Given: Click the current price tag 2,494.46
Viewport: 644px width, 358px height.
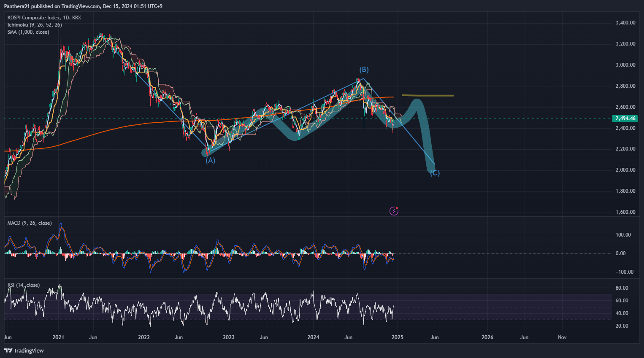Looking at the screenshot, I should pyautogui.click(x=625, y=118).
